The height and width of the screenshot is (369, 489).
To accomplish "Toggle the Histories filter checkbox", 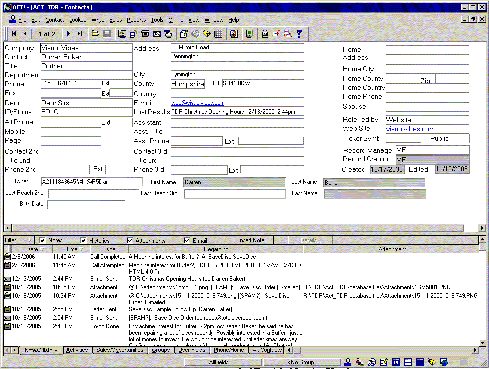I will pyautogui.click(x=83, y=240).
